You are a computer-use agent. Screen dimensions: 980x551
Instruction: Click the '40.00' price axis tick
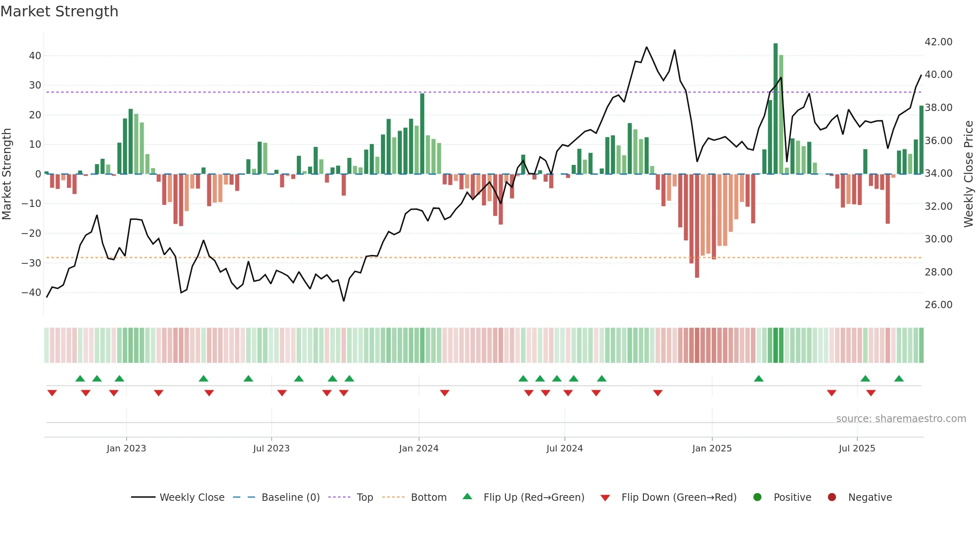pyautogui.click(x=938, y=75)
